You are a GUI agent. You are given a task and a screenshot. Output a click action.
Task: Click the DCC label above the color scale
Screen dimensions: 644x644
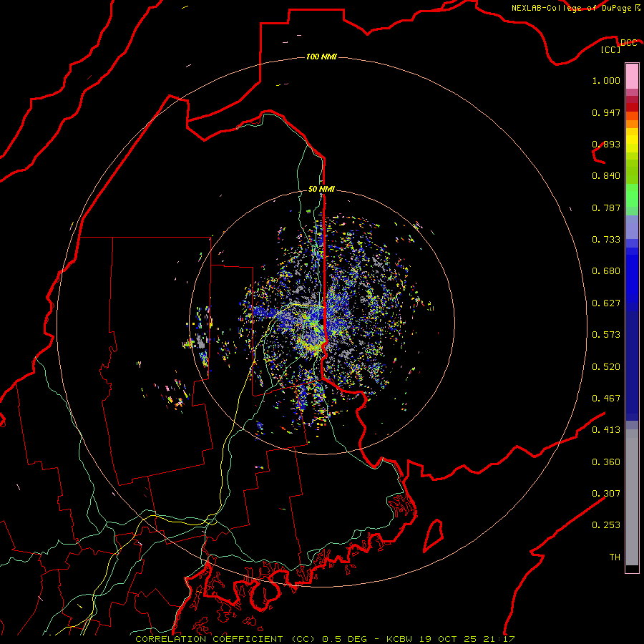click(628, 43)
